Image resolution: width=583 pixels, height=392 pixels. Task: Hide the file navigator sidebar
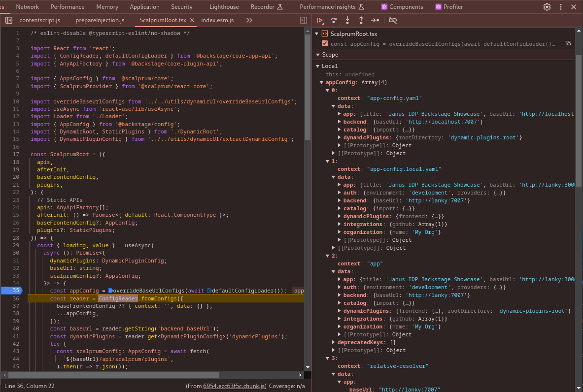9,20
